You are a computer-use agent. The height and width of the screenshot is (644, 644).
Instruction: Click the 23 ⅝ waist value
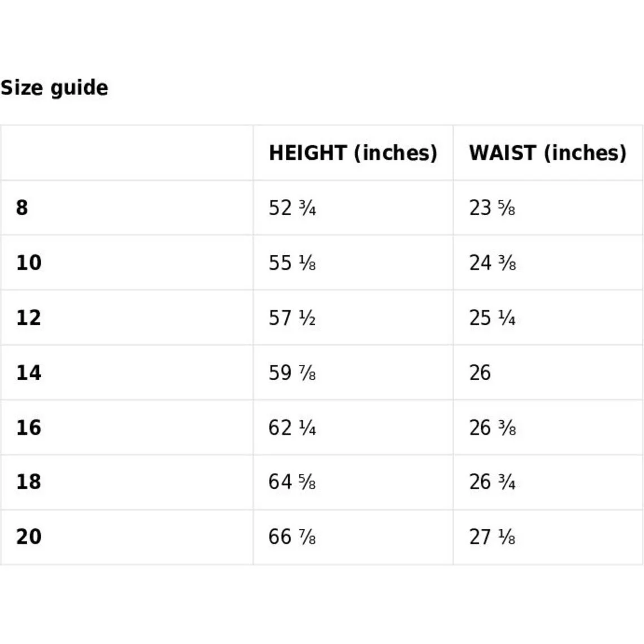pyautogui.click(x=492, y=208)
